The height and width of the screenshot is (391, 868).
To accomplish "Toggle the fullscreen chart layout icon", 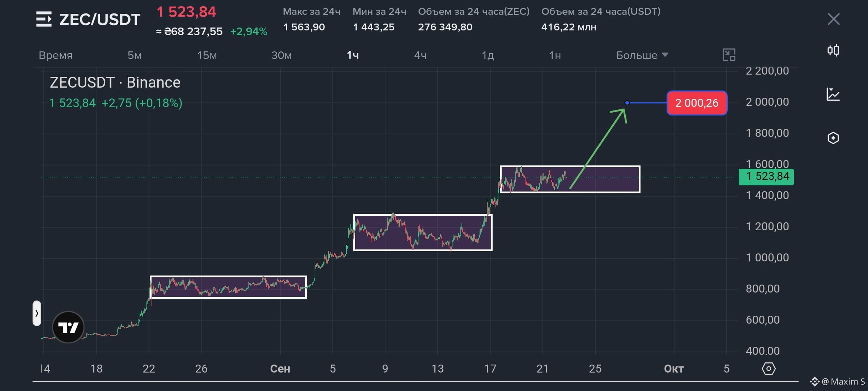I will [x=729, y=55].
